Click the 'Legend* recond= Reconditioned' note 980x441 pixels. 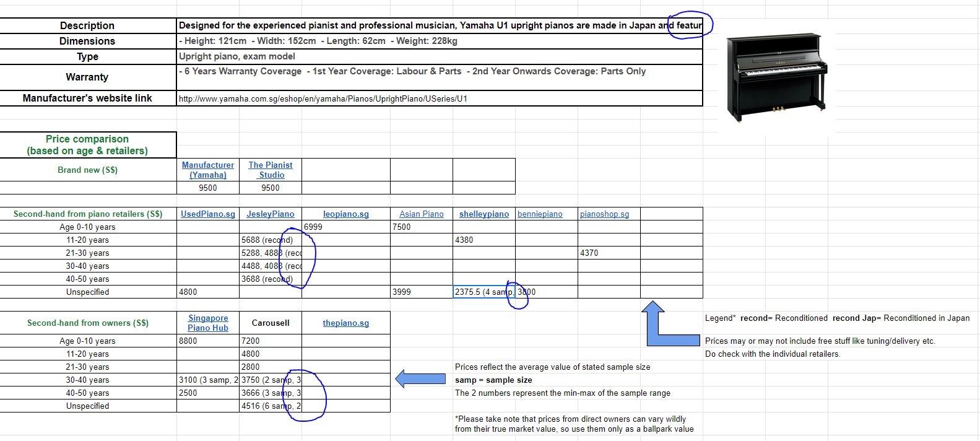click(x=837, y=318)
